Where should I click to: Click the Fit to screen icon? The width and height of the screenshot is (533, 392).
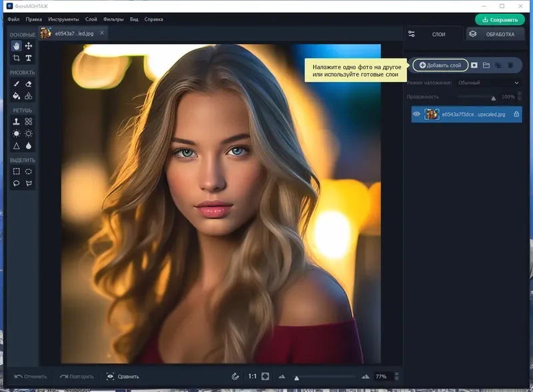(x=265, y=376)
